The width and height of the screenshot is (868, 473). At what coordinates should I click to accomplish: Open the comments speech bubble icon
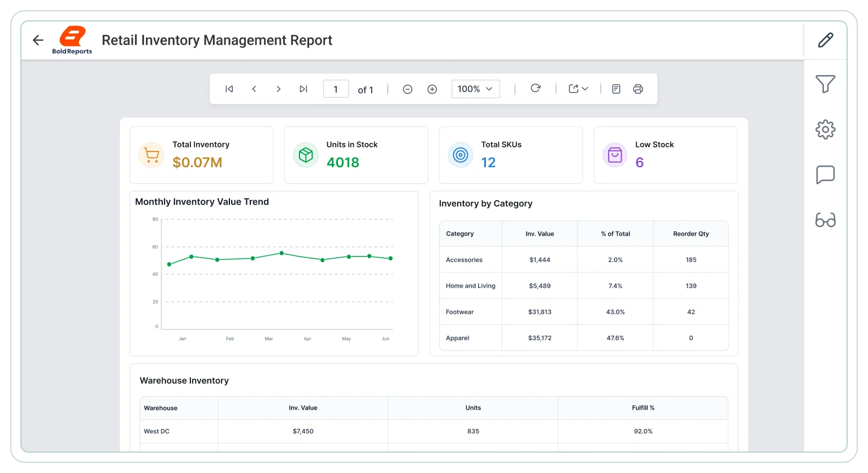click(826, 175)
